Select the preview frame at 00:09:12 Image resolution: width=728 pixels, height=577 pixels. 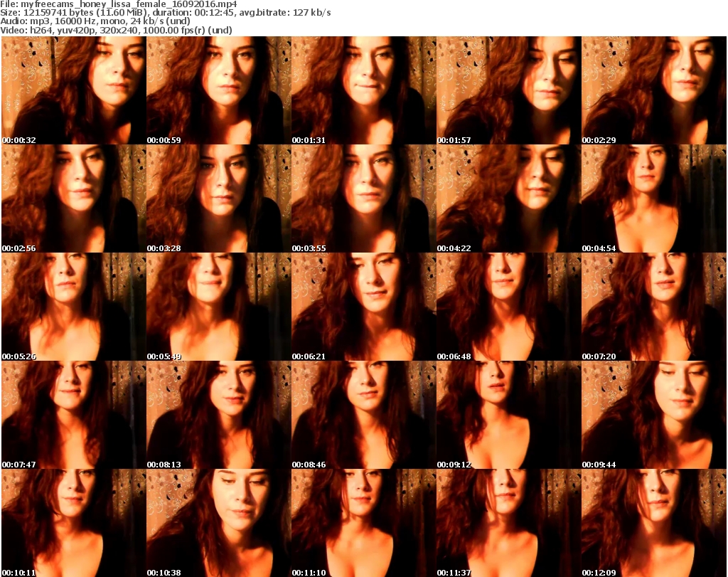509,415
